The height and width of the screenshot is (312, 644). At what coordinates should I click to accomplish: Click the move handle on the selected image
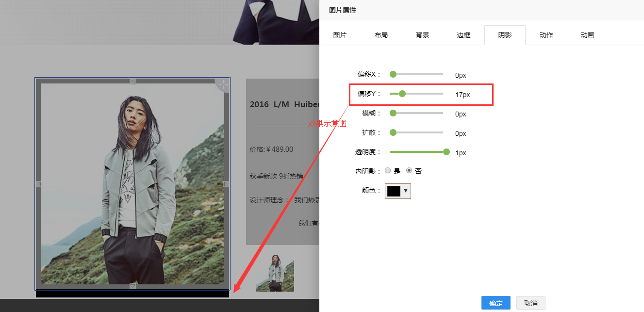223,85
